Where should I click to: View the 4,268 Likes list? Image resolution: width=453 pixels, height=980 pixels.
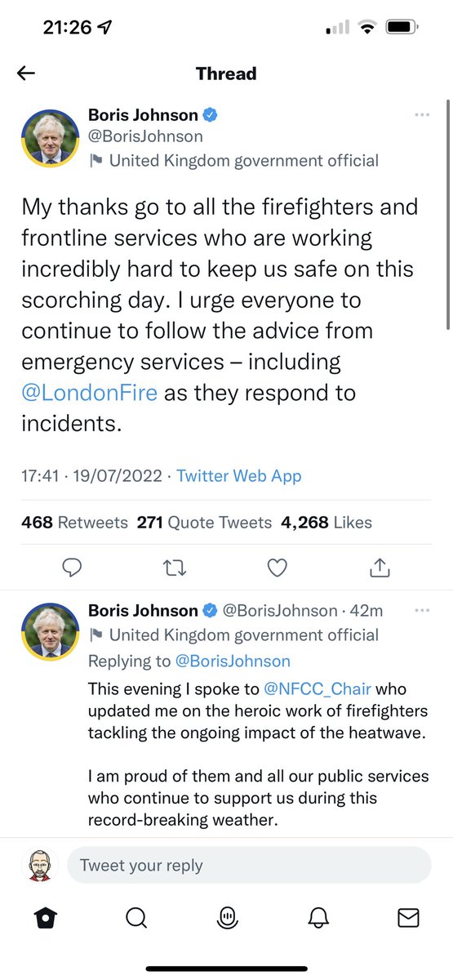(326, 522)
